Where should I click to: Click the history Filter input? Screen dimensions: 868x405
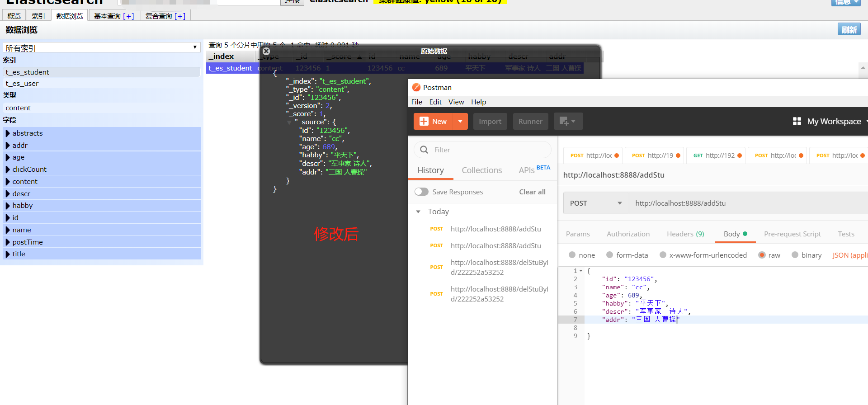pyautogui.click(x=482, y=150)
